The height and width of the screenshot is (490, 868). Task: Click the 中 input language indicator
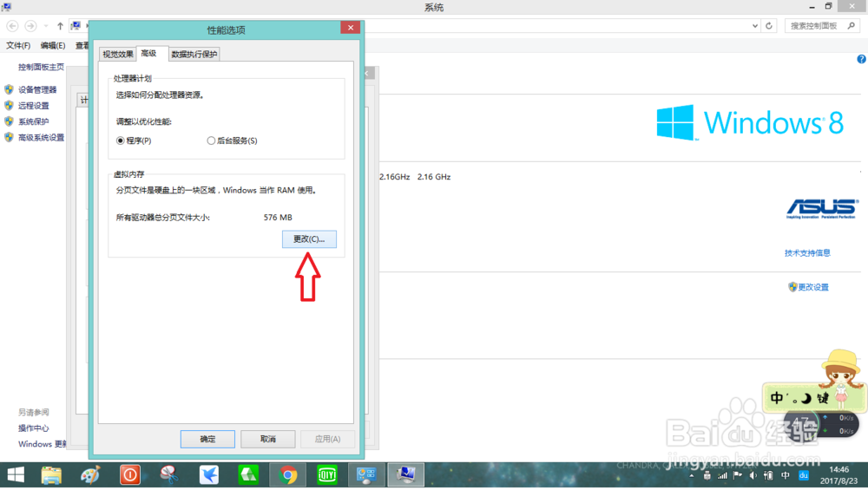coord(786,475)
